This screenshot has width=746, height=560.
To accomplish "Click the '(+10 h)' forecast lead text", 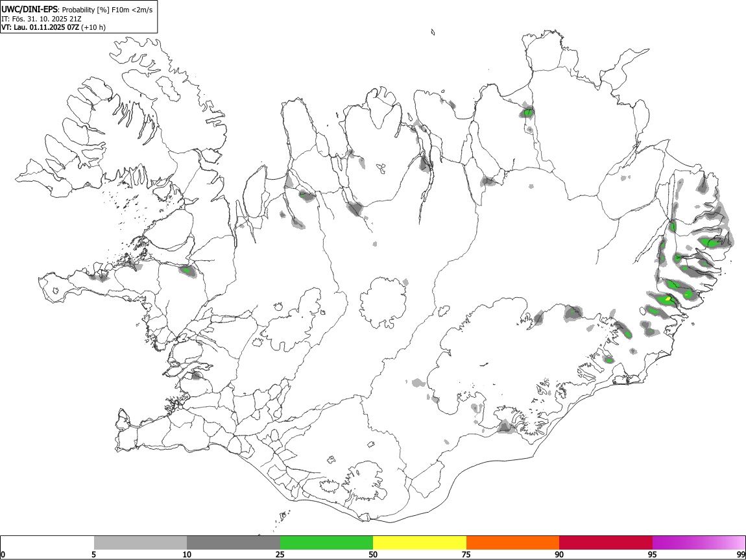I will (x=93, y=27).
